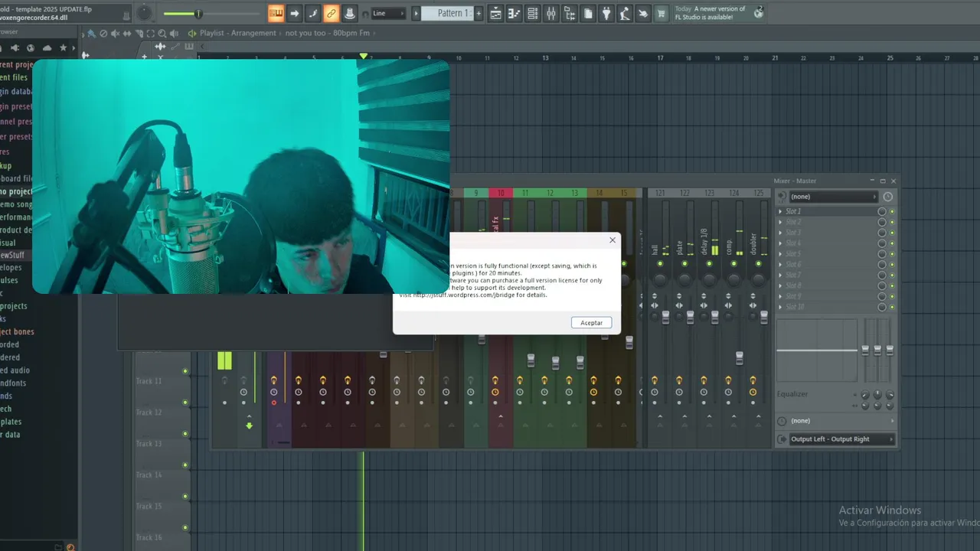Select the Track 12 label in the playlist
Screen dimensions: 980x551
coord(149,412)
